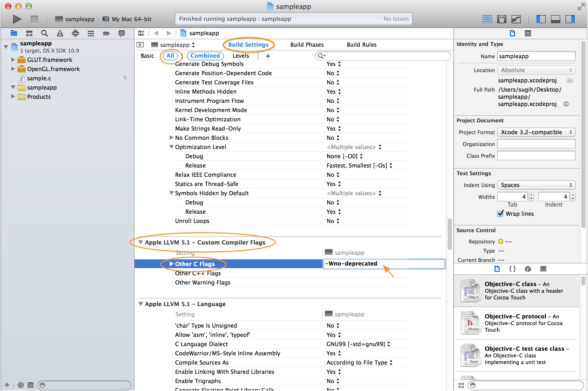
Task: Select the Build Settings tab
Action: 248,44
